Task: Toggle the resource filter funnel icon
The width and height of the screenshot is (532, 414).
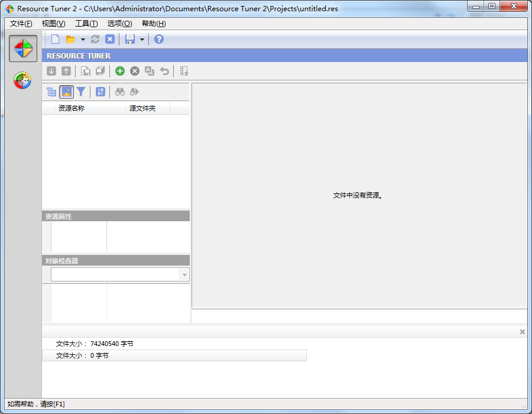Action: pyautogui.click(x=81, y=92)
